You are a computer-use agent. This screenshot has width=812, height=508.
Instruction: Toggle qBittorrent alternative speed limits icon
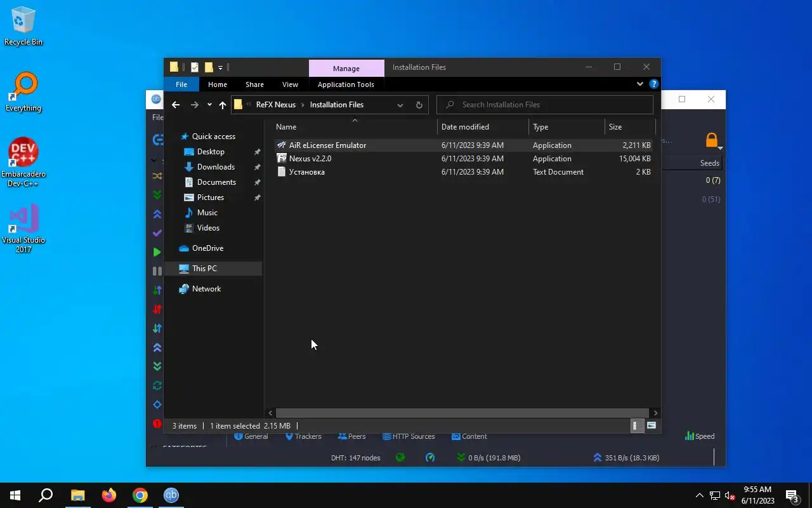click(430, 457)
